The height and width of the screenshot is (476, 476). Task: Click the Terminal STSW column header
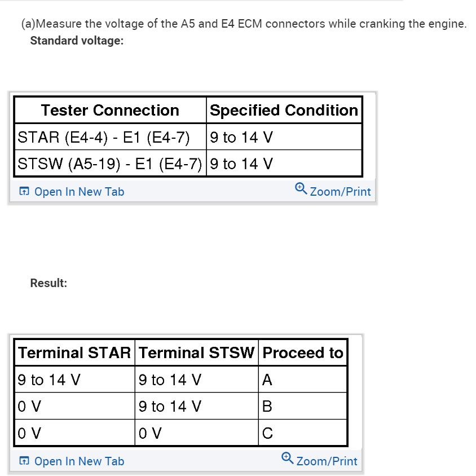click(x=197, y=353)
